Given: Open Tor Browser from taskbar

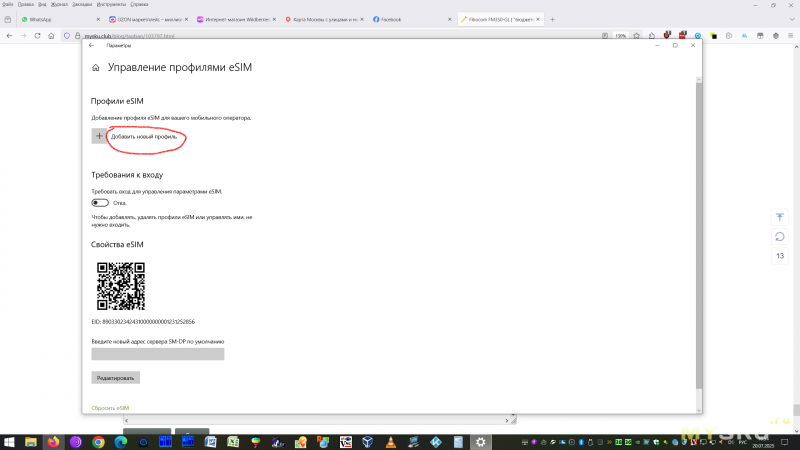Looking at the screenshot, I should coord(76,442).
